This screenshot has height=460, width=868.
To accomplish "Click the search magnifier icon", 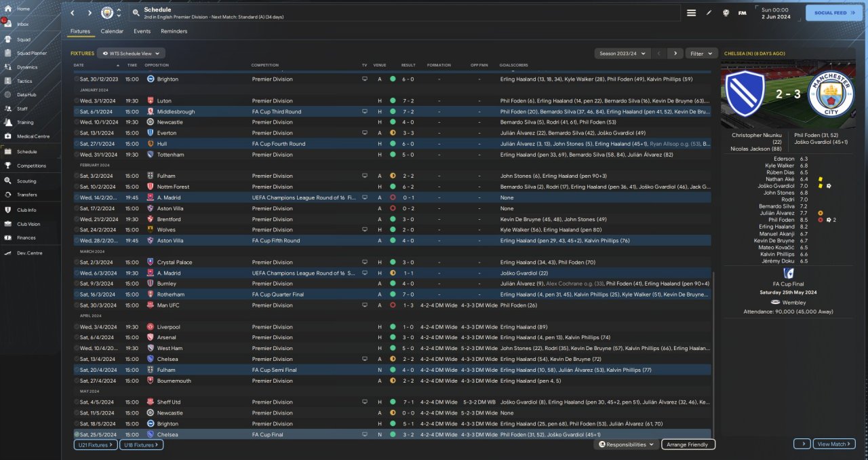I will pyautogui.click(x=136, y=13).
